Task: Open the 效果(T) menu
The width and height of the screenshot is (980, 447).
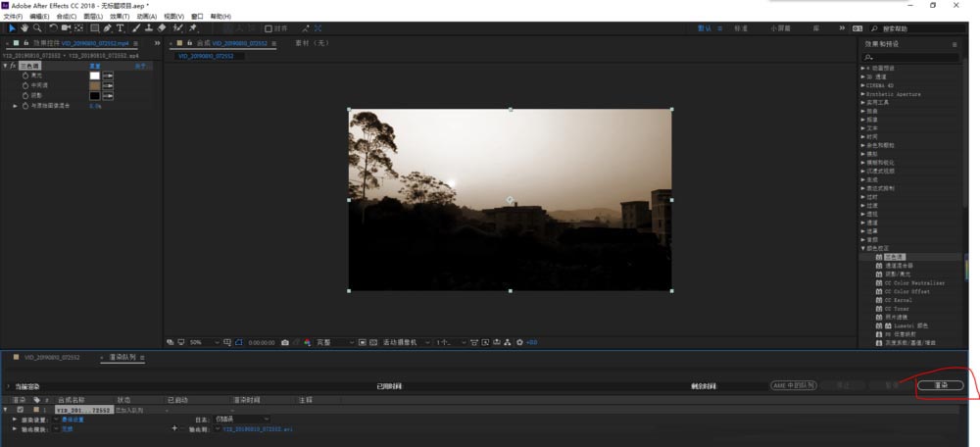Action: point(119,17)
